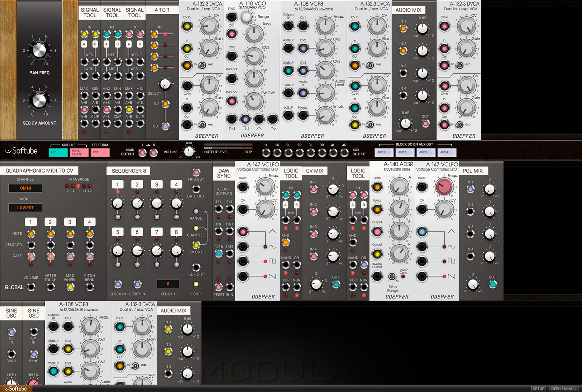Click the Sequencer LENGTH display showing 8
This screenshot has height=392, width=582.
168,284
